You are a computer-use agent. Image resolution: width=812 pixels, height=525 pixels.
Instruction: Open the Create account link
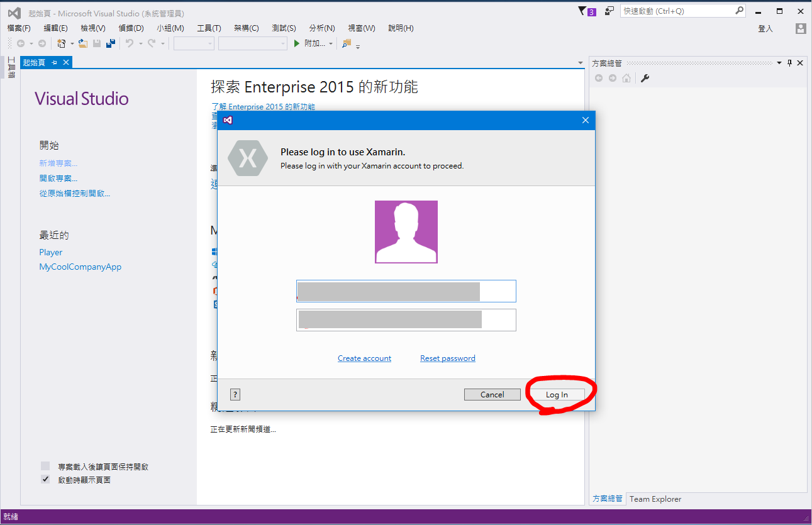tap(364, 358)
